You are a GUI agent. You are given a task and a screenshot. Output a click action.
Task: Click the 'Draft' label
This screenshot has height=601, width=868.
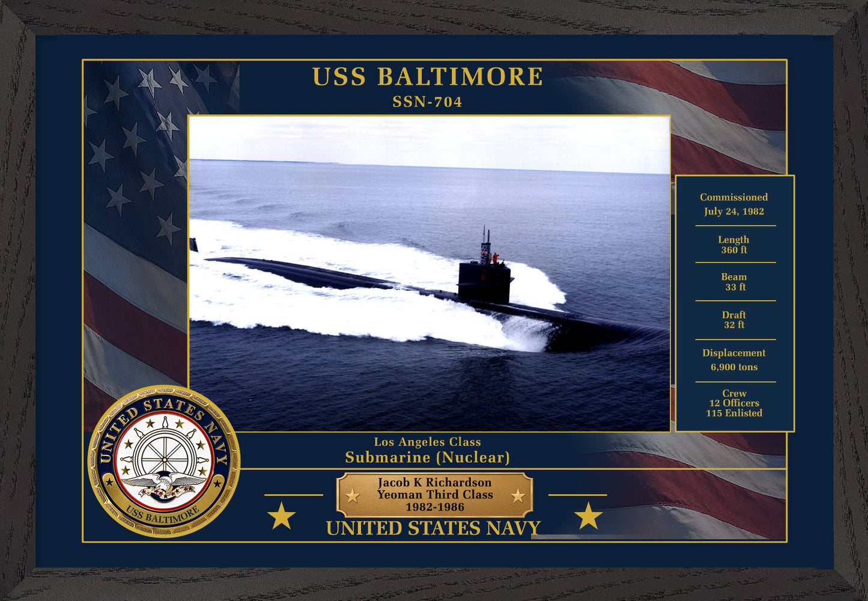coord(734,315)
